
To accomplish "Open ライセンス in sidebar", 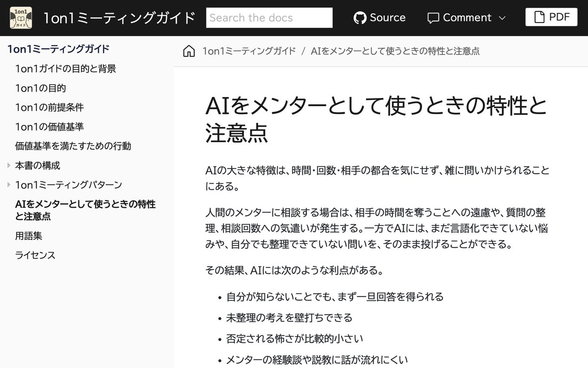I will point(35,255).
